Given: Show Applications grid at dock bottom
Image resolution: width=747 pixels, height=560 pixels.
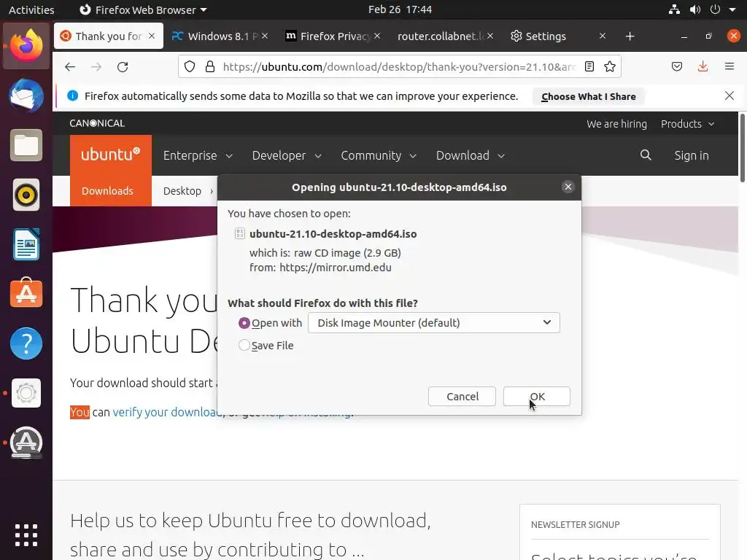Looking at the screenshot, I should tap(26, 535).
